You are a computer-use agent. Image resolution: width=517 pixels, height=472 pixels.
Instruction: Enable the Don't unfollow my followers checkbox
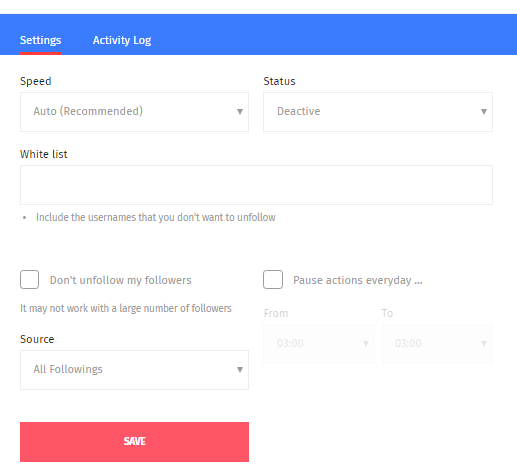[29, 279]
